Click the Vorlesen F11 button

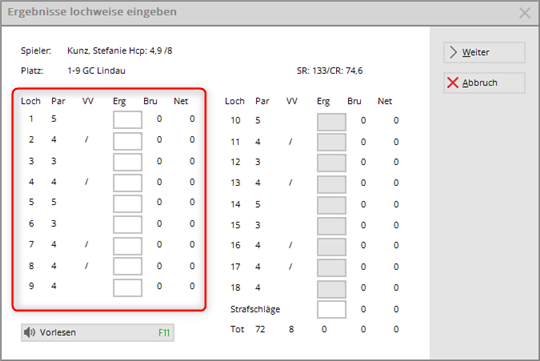97,332
